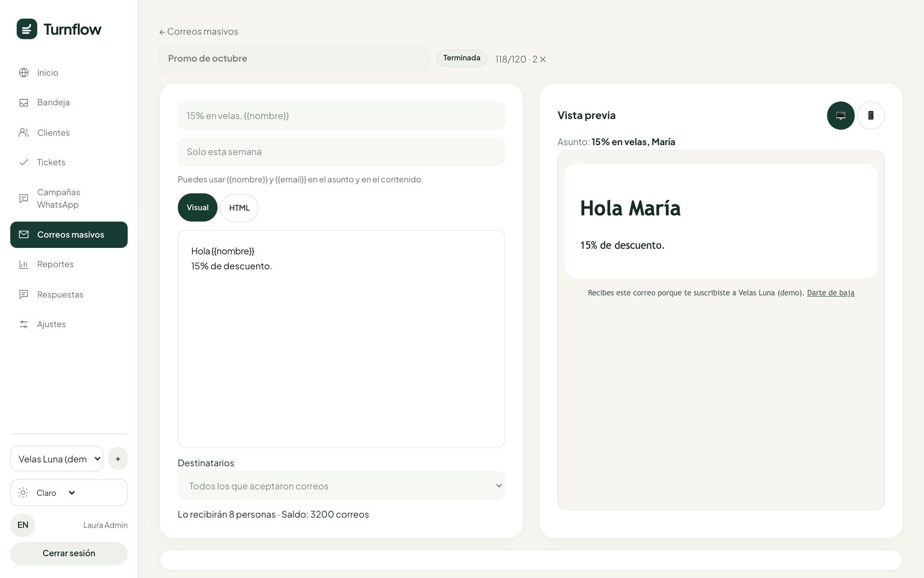924x578 pixels.
Task: Click the Darte de baja link
Action: pos(830,293)
